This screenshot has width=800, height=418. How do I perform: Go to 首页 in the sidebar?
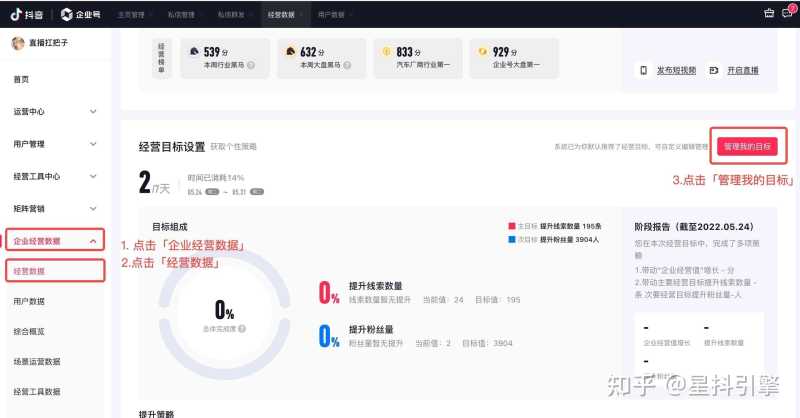pos(21,79)
